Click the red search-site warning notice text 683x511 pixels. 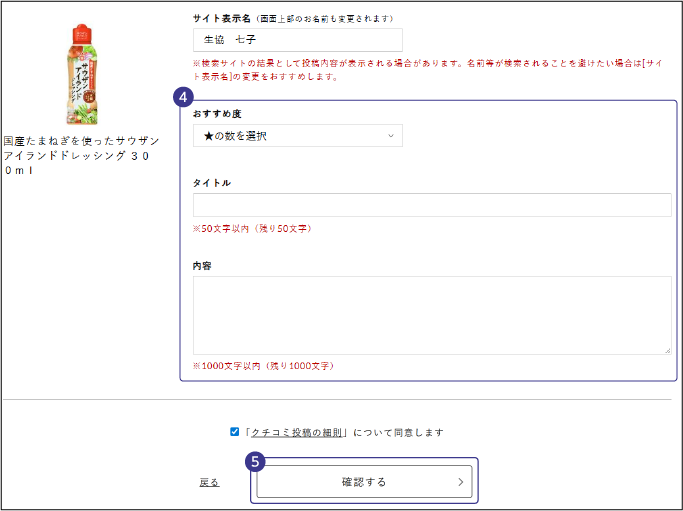[428, 70]
